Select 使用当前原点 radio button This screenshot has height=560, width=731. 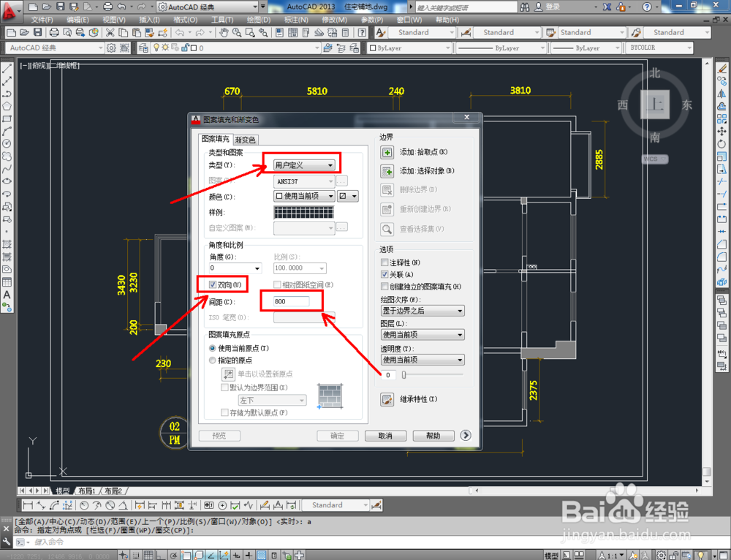coord(213,348)
